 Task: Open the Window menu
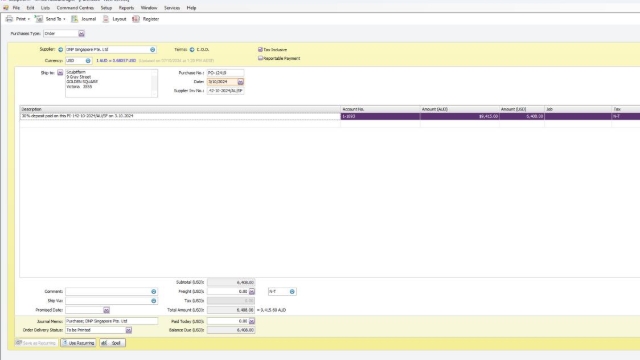point(149,8)
